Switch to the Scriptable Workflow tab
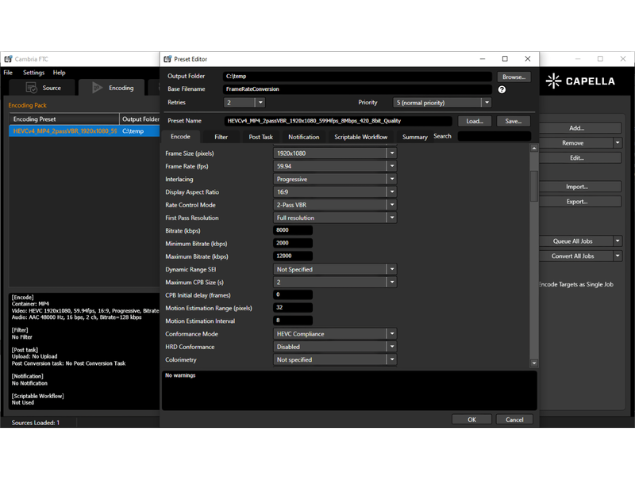The width and height of the screenshot is (635, 480). coord(360,137)
